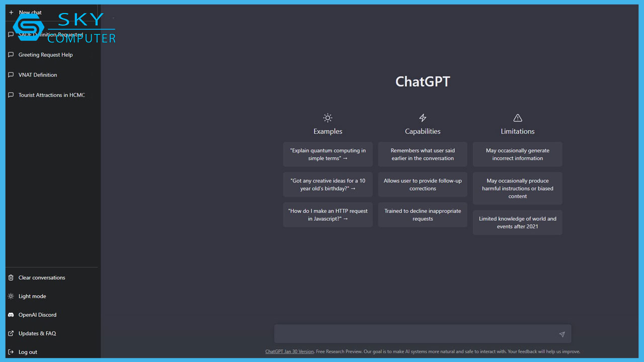Viewport: 644px width, 362px height.
Task: Click the sun icon above Examples
Action: point(328,118)
